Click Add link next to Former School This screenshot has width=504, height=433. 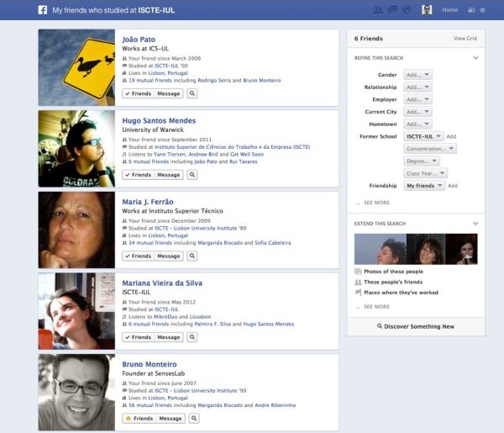[x=451, y=136]
